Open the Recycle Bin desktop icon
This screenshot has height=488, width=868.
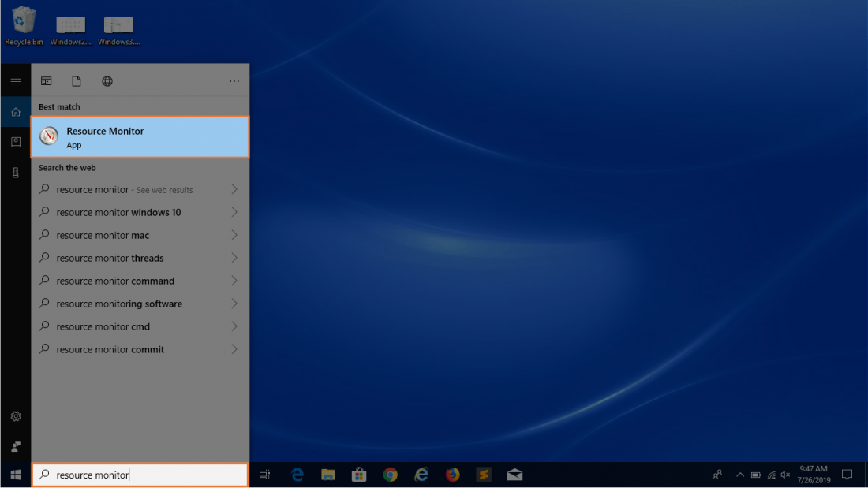[24, 25]
